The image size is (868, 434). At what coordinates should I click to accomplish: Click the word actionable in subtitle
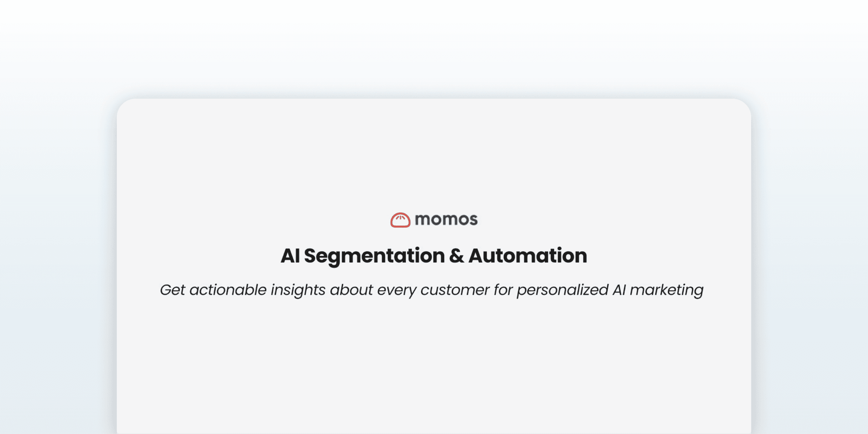pyautogui.click(x=228, y=290)
